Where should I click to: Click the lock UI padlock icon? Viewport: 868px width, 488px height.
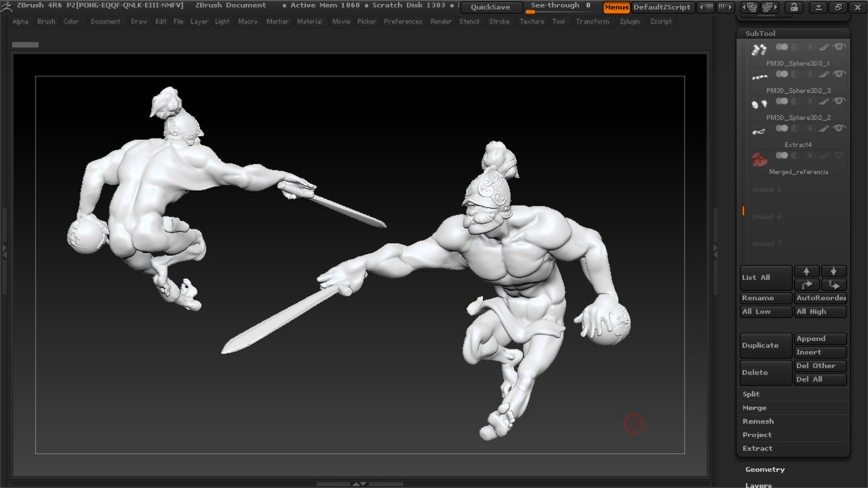pos(793,7)
